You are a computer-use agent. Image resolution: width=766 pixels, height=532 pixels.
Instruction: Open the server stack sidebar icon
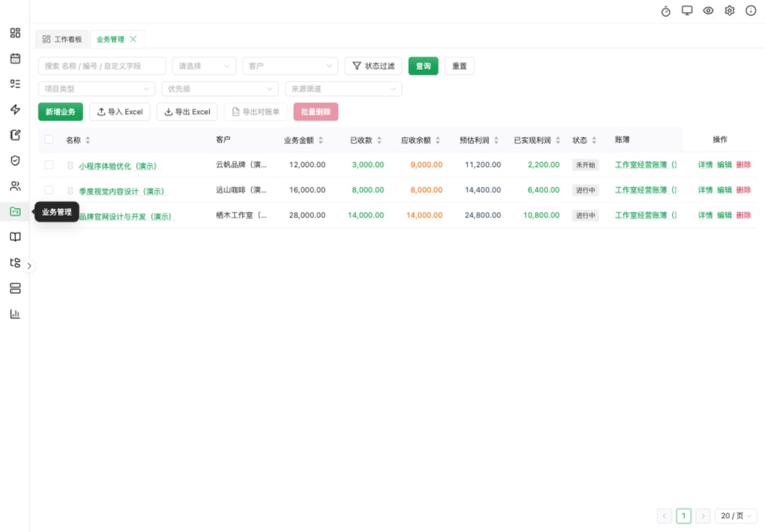[15, 288]
